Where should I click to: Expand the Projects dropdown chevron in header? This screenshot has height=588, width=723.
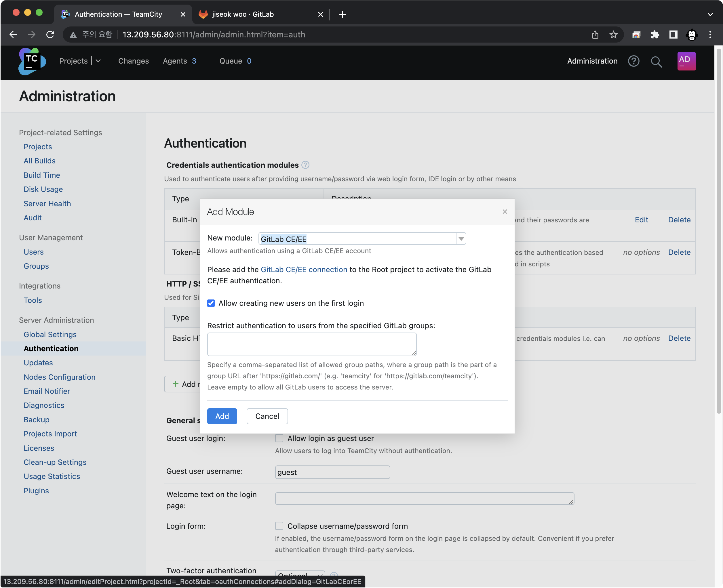tap(98, 61)
